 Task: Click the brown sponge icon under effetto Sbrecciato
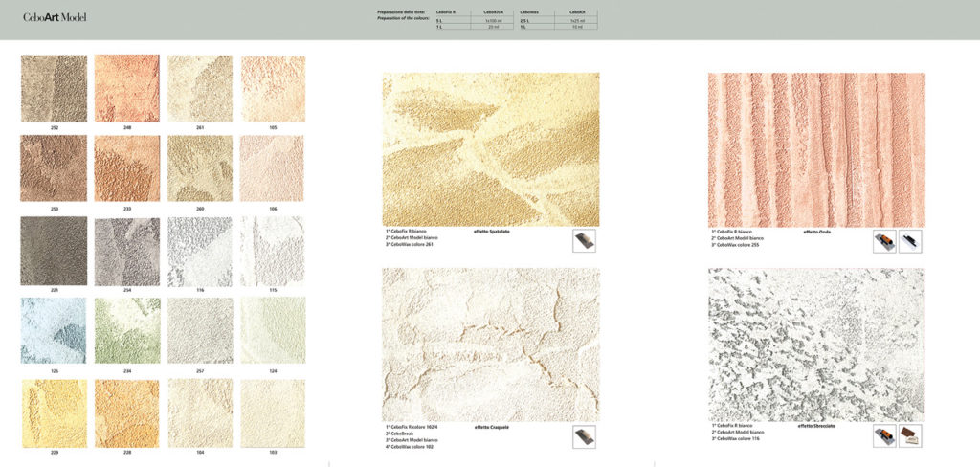coord(910,436)
